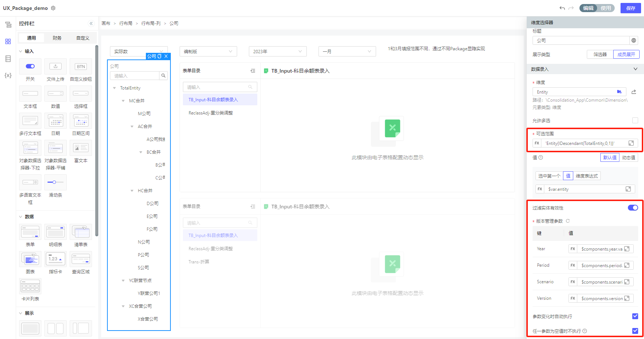This screenshot has height=339, width=644.
Task: Add the 滑动条 slider control
Action: [55, 182]
